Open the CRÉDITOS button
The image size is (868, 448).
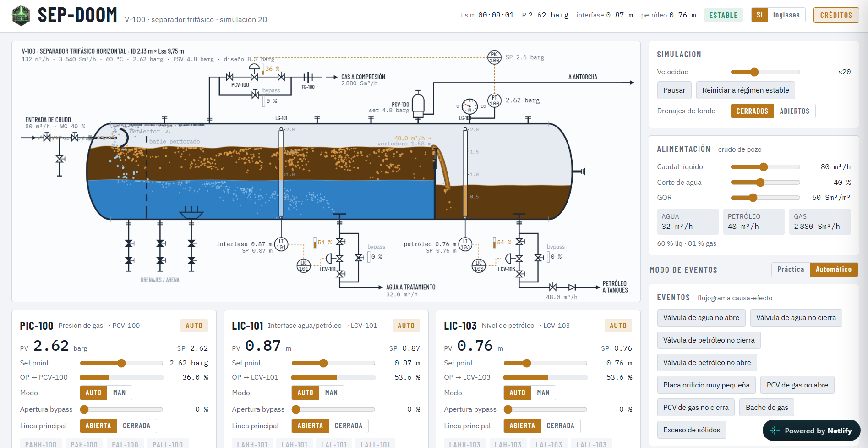point(836,15)
